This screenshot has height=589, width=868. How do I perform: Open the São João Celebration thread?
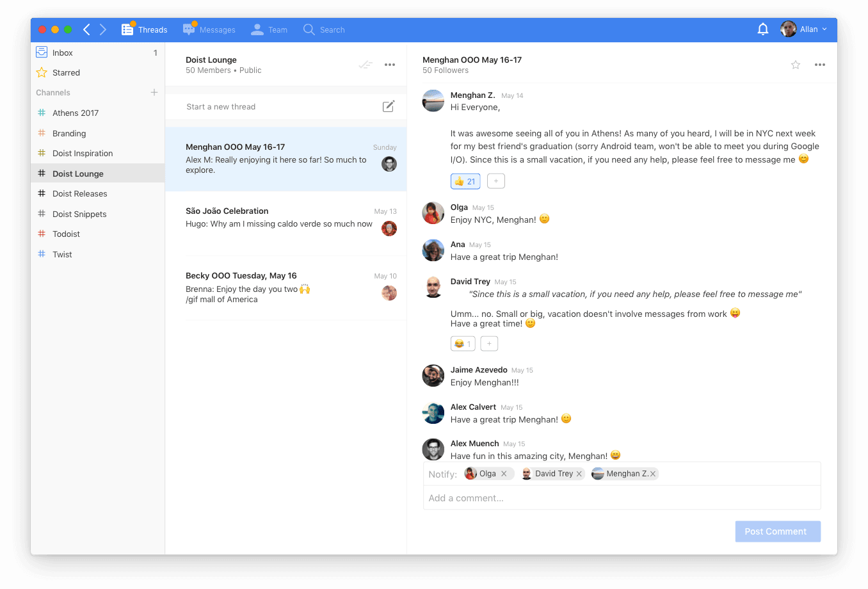pos(285,223)
